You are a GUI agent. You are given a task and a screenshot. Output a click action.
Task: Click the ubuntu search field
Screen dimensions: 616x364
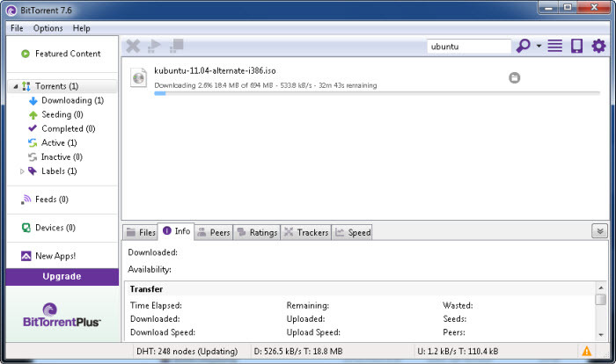[469, 47]
